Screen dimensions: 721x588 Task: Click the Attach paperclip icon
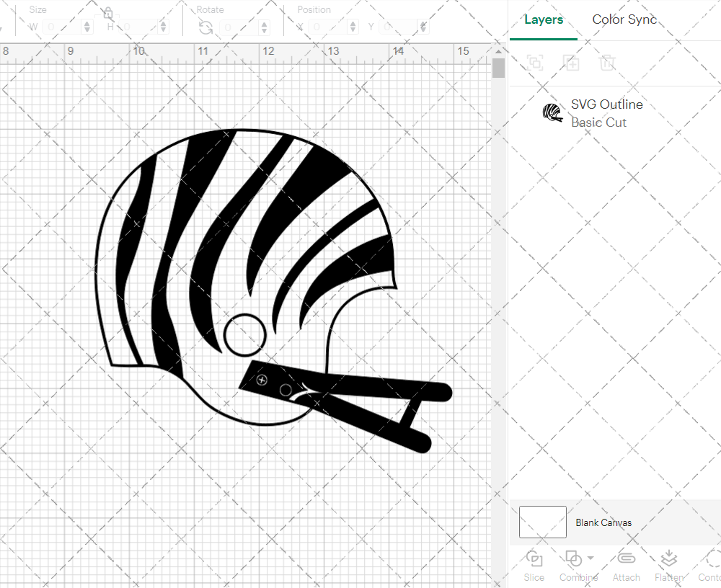click(626, 559)
